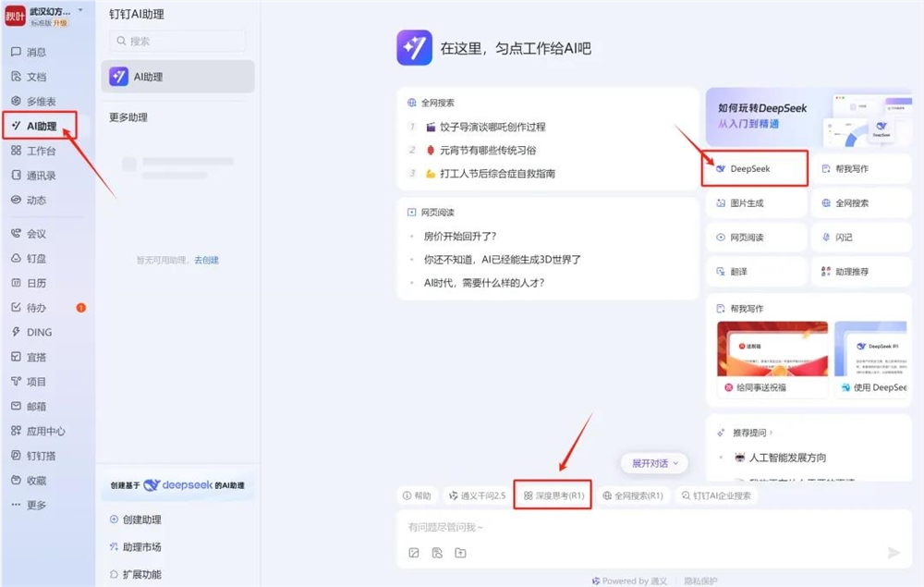Expand the 更多 item in sidebar

[37, 504]
